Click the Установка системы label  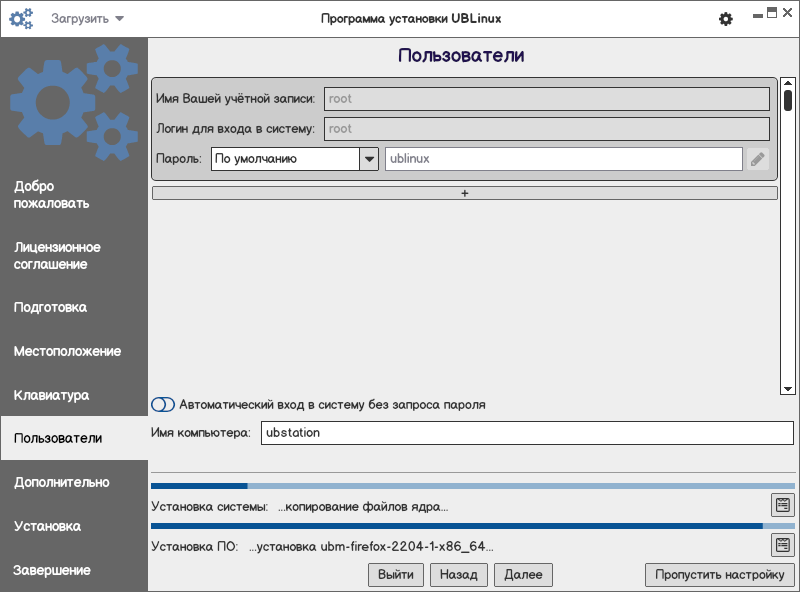[x=210, y=507]
